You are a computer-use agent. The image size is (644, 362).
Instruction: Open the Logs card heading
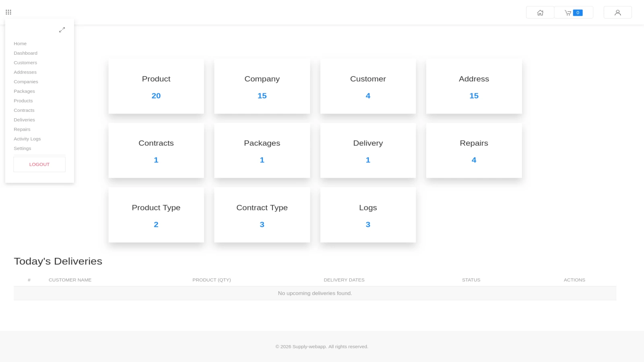click(x=368, y=208)
